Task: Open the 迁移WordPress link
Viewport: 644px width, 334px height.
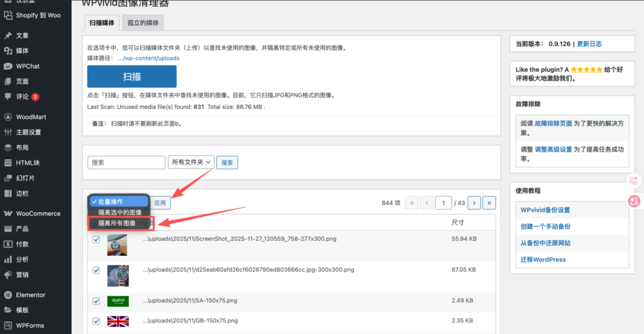Action: coord(543,259)
